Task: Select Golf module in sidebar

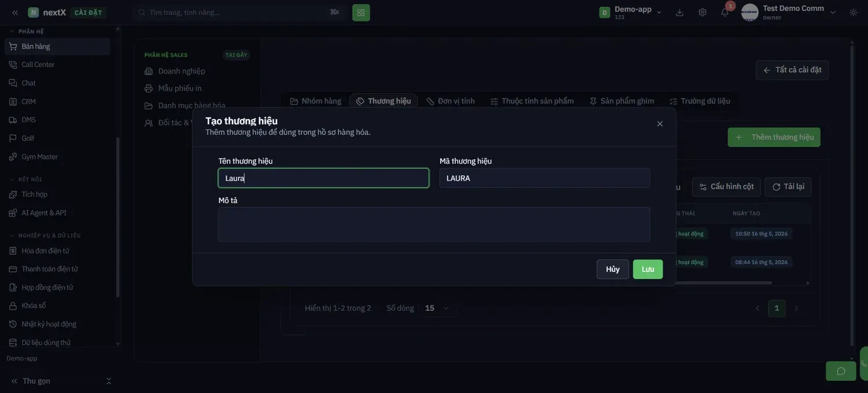Action: coord(57,138)
